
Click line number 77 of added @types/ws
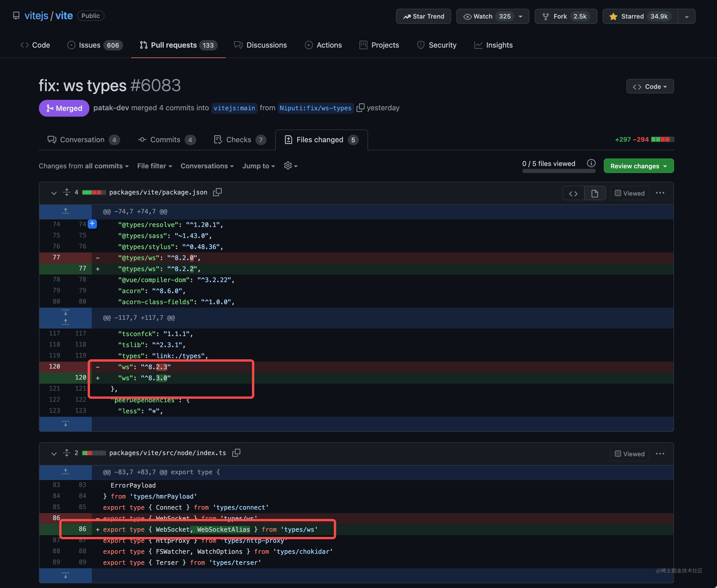(82, 268)
